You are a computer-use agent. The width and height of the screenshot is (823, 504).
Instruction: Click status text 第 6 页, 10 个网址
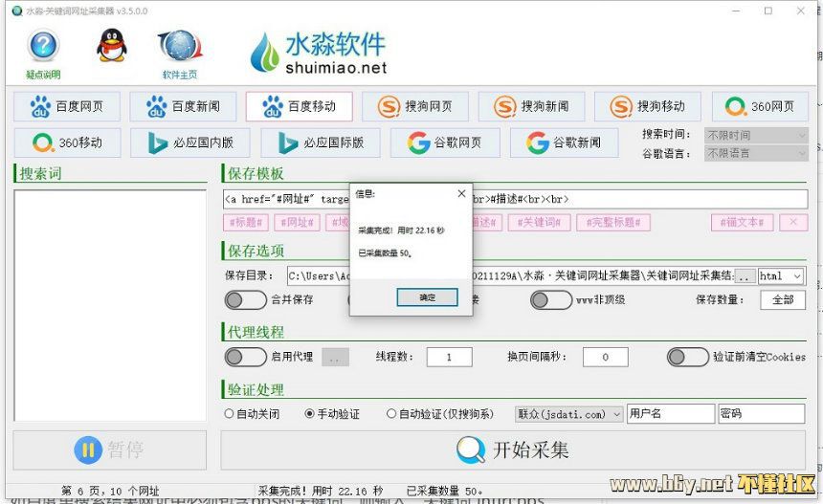point(110,491)
